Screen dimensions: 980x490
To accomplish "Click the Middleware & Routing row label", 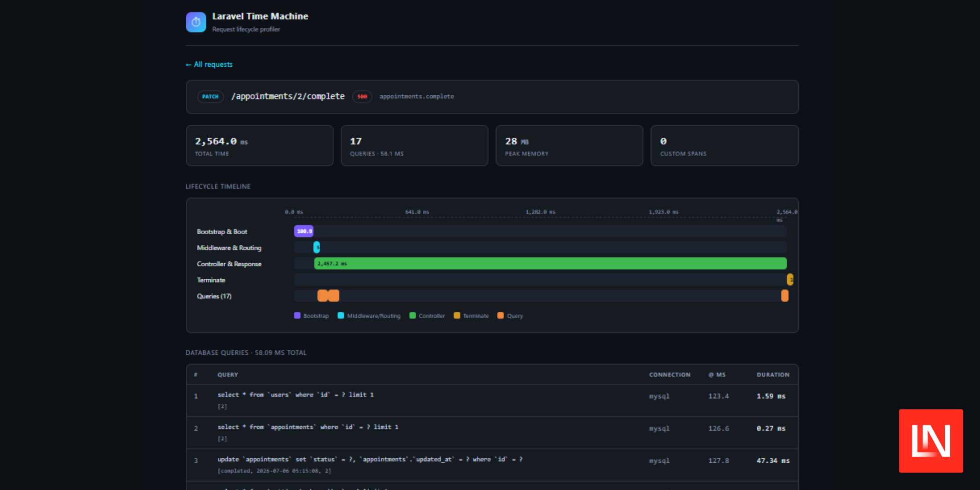I will pos(229,248).
